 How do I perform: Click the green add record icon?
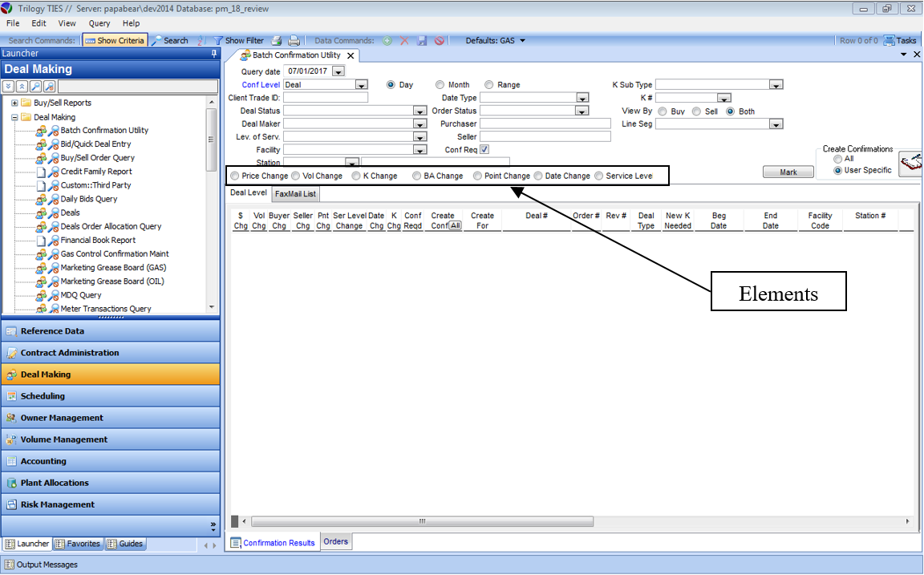coord(387,40)
